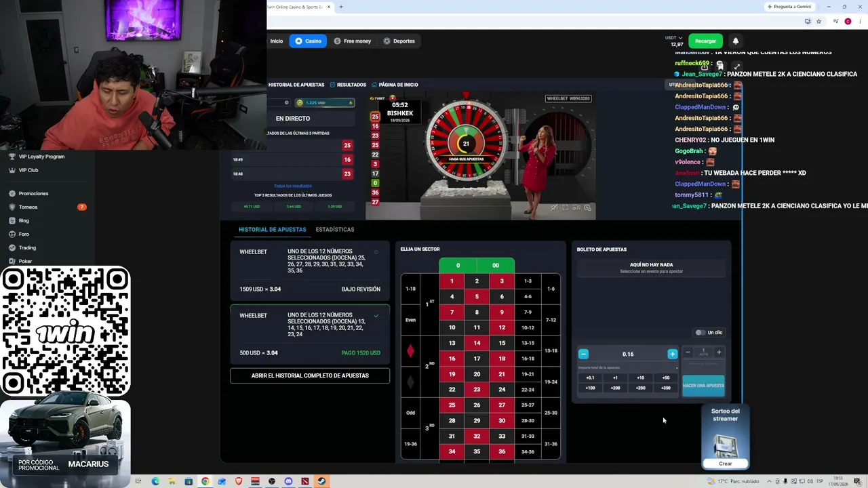Open Trading in the sidebar
Viewport: 868px width, 488px height.
(x=27, y=247)
